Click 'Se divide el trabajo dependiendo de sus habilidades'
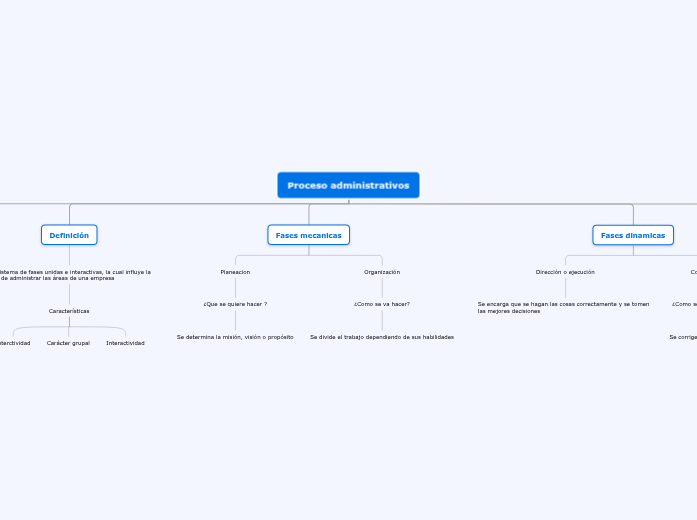 (x=382, y=337)
